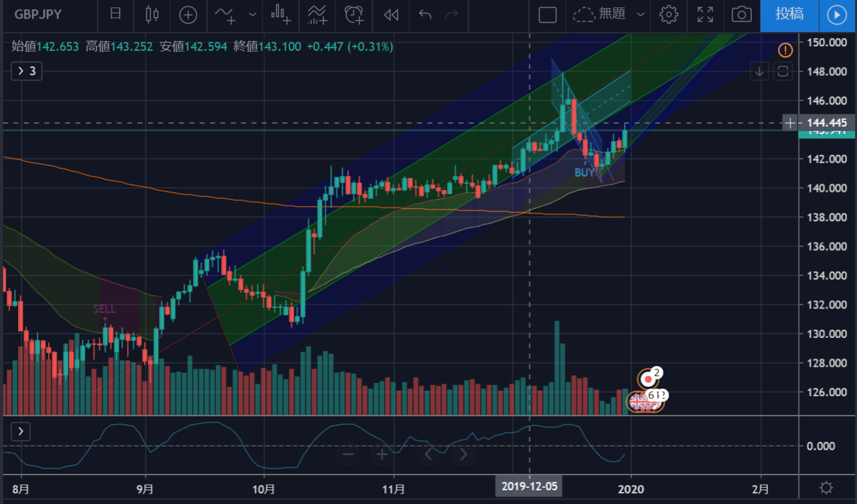
Task: Move the pane down with the arrow icon
Action: pos(759,71)
